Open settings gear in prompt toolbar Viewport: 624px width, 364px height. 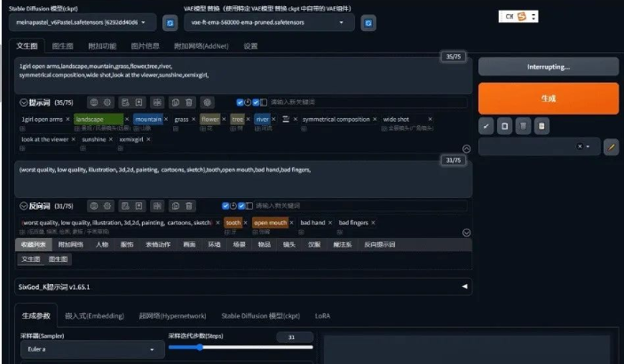point(107,102)
